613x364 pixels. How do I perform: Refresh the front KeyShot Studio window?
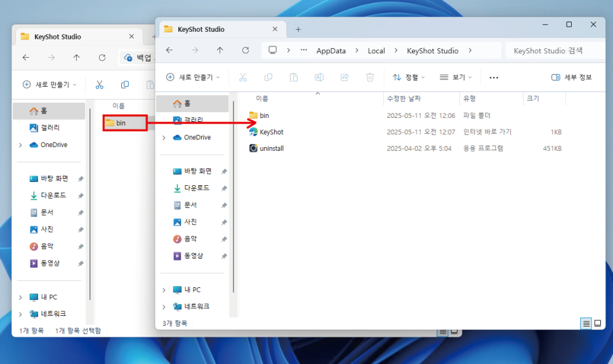coord(246,50)
